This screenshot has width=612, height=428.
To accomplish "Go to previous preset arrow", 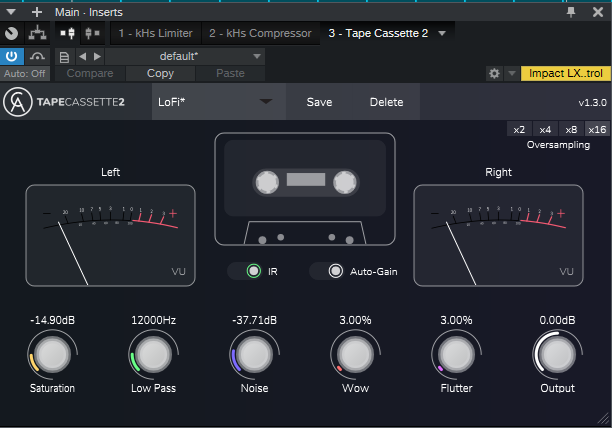I will click(x=82, y=56).
